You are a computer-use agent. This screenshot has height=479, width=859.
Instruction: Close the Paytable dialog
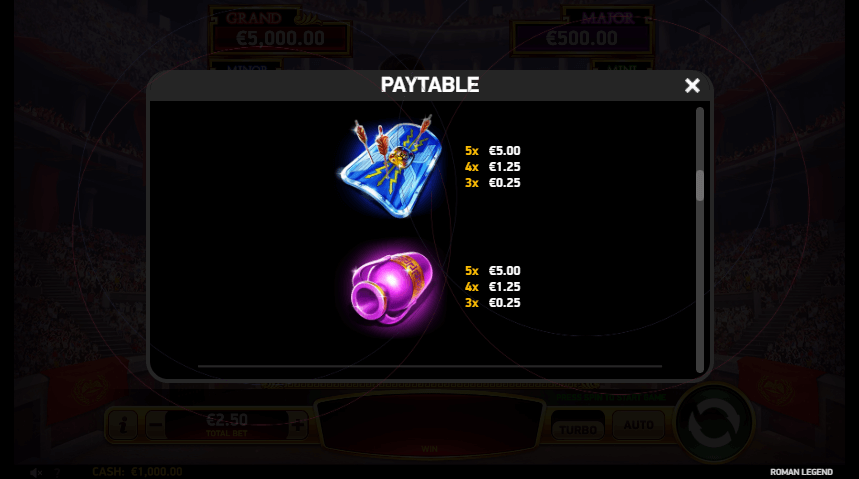(x=692, y=85)
